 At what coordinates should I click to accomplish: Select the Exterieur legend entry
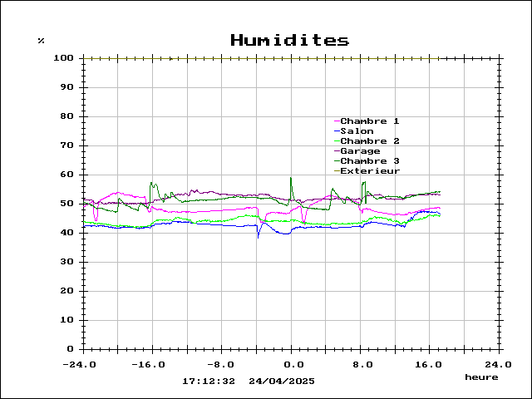tap(370, 171)
